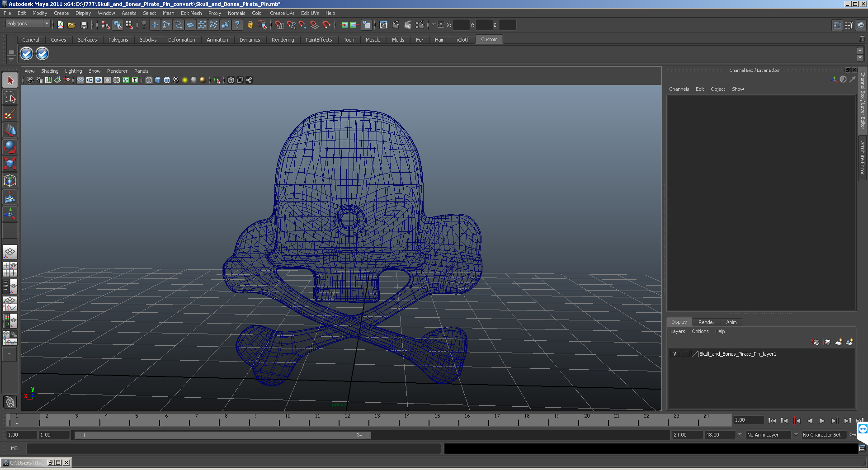Screen dimensions: 868x470
Task: Open the viewport Shading menu
Action: click(x=50, y=71)
